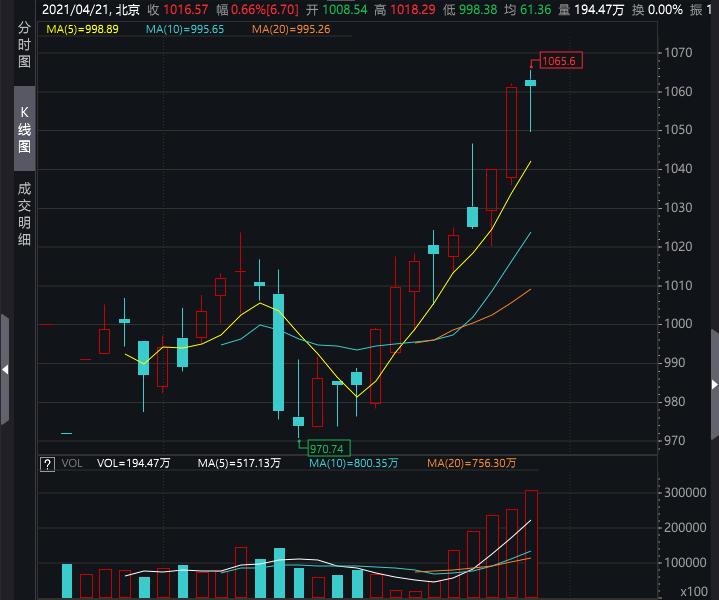Click the volume MA(20)=756.30万 label

coord(471,463)
